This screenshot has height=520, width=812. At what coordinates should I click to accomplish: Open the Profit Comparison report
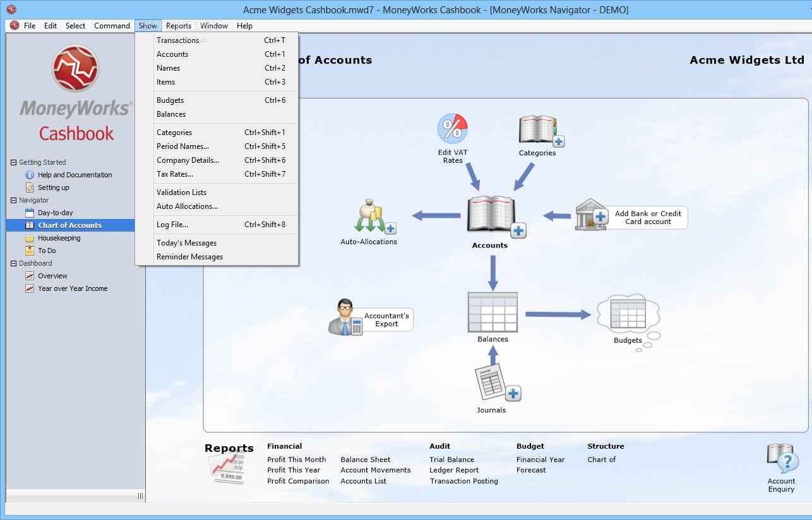(x=298, y=481)
